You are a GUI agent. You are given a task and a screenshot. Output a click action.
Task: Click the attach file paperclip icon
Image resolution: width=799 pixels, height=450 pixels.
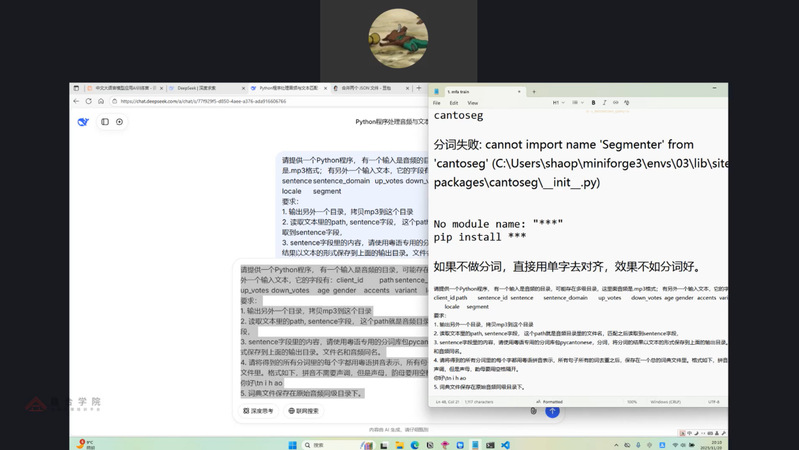[533, 410]
